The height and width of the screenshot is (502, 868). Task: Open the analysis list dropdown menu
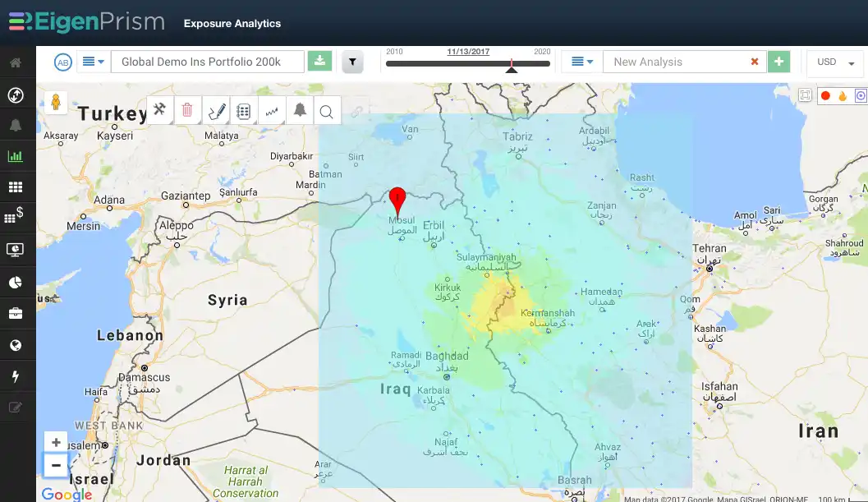[x=581, y=62]
